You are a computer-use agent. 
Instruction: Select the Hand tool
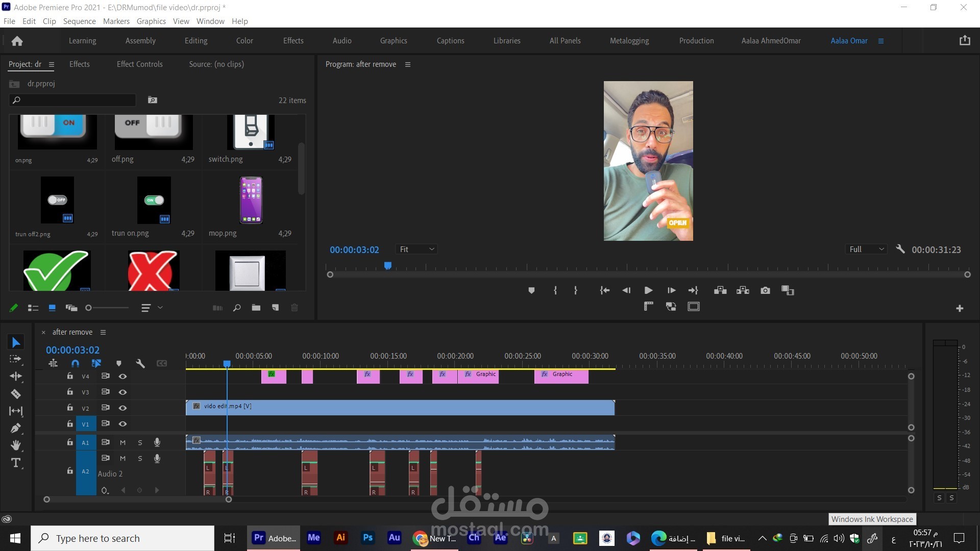click(16, 445)
